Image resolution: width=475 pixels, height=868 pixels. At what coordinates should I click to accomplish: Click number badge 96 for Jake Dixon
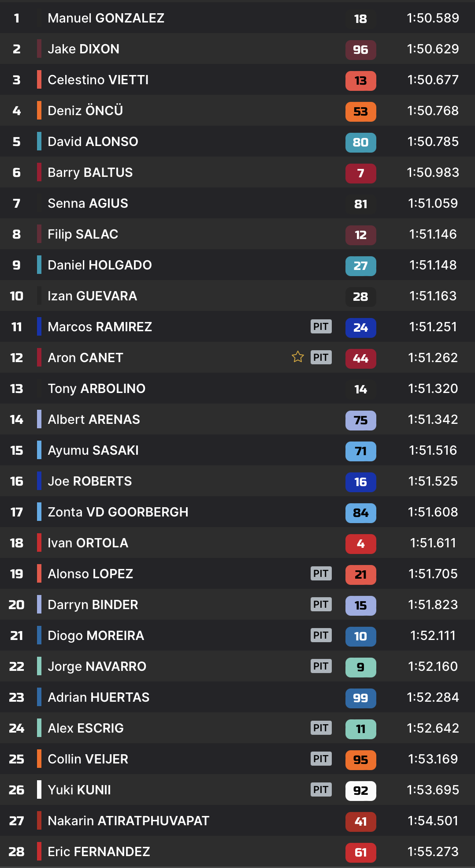coord(360,49)
